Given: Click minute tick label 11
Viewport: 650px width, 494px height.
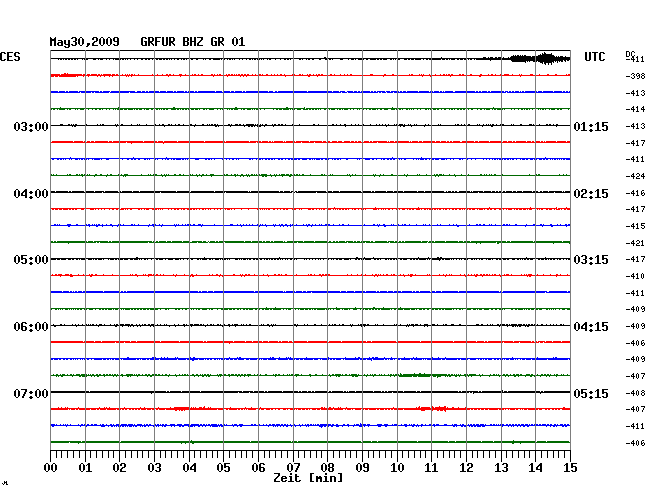Looking at the screenshot, I should pos(432,468).
